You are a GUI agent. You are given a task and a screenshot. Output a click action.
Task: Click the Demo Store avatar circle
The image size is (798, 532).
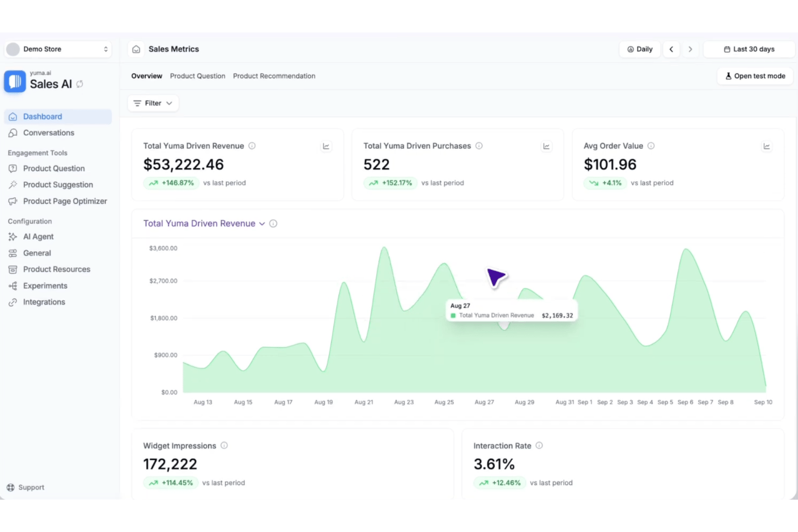coord(13,49)
